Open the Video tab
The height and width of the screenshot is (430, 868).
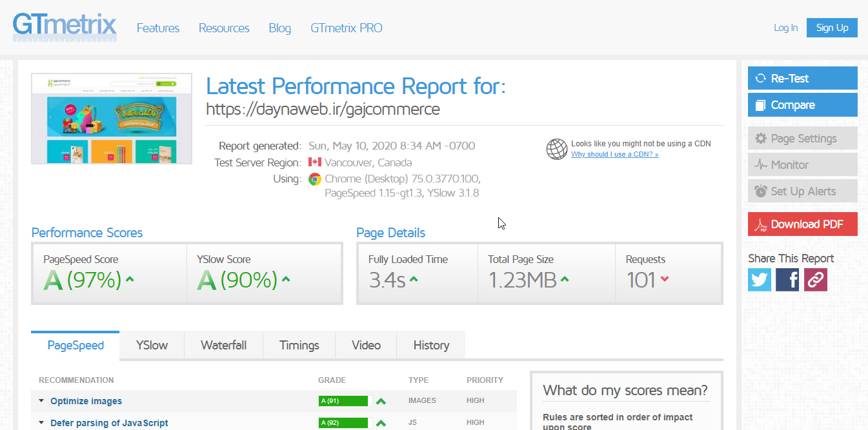point(366,345)
